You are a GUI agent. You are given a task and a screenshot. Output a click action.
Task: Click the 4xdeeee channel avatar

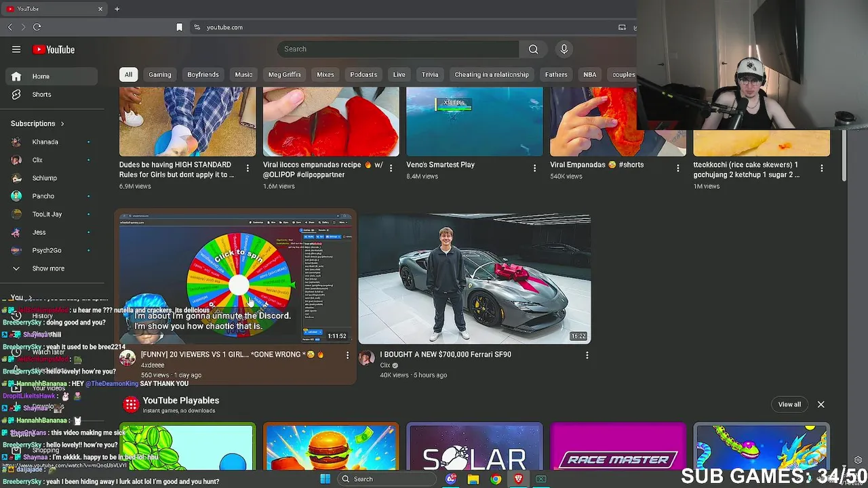(x=127, y=359)
